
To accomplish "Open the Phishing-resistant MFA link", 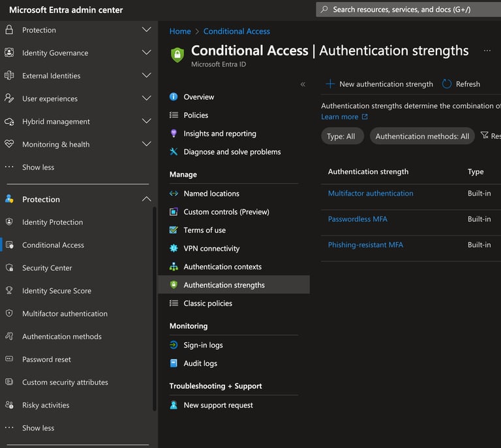I will [365, 245].
